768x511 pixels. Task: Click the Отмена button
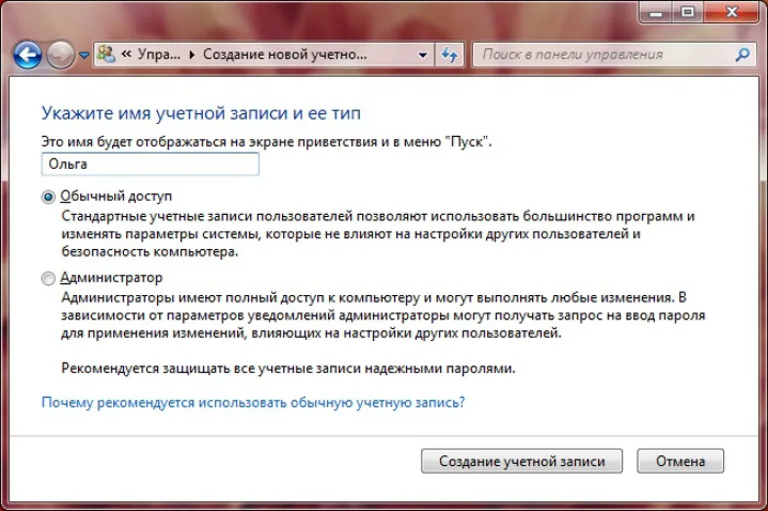coord(680,461)
